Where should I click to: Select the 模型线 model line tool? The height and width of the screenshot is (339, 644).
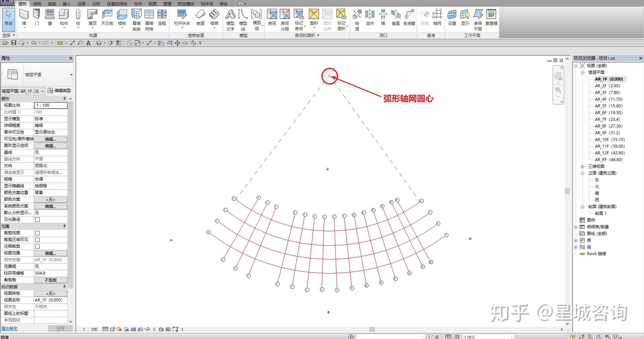pos(243,20)
